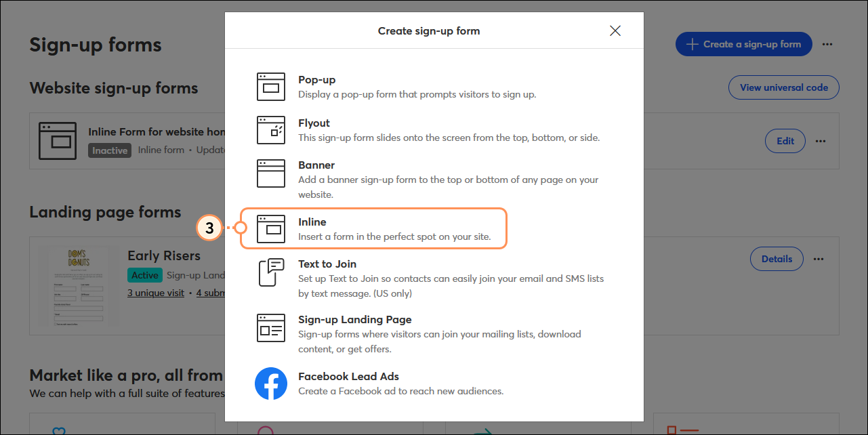The image size is (868, 435).
Task: Click 'Insert a form in the perfect spot' text
Action: (x=394, y=236)
